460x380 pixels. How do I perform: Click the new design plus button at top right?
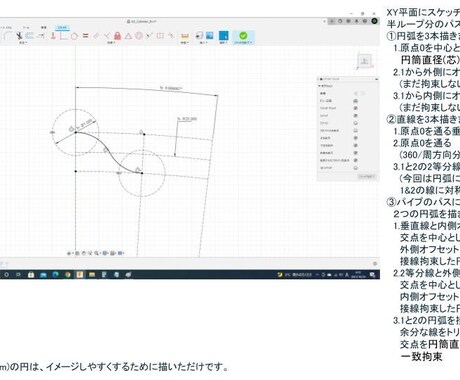pyautogui.click(x=332, y=21)
